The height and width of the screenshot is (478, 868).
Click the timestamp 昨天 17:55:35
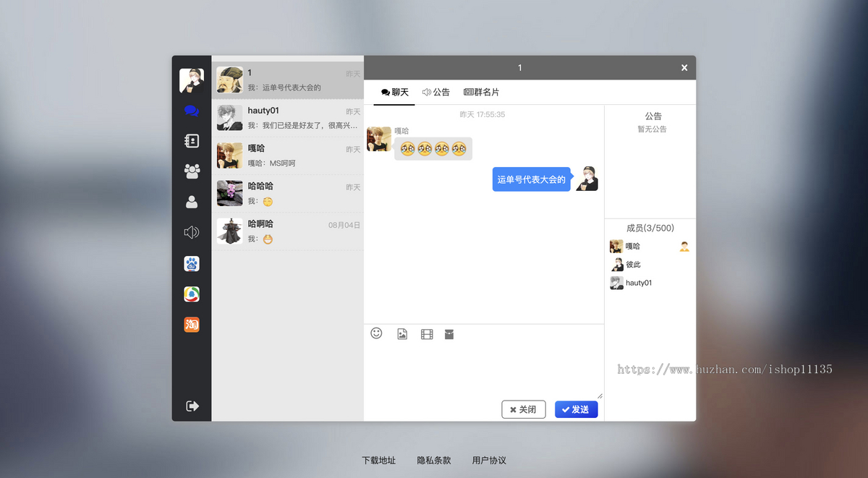[x=482, y=114]
